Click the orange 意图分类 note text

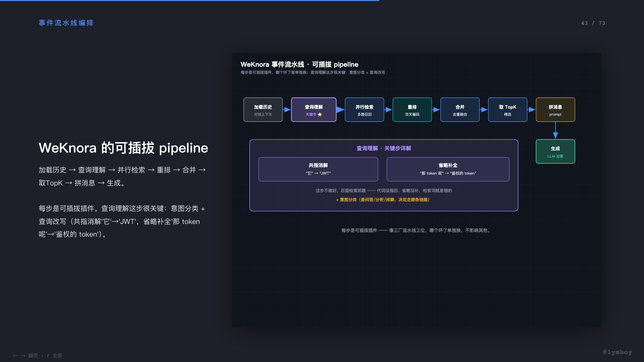point(384,199)
